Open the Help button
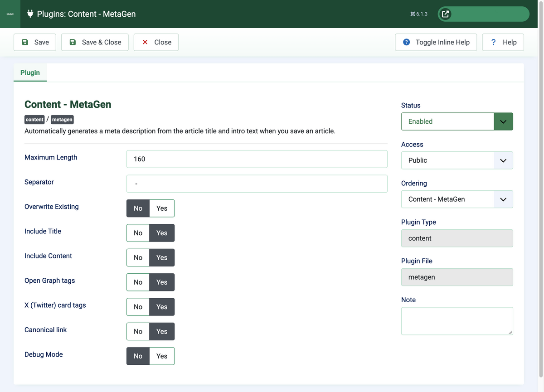Viewport: 544px width, 392px height. click(503, 42)
